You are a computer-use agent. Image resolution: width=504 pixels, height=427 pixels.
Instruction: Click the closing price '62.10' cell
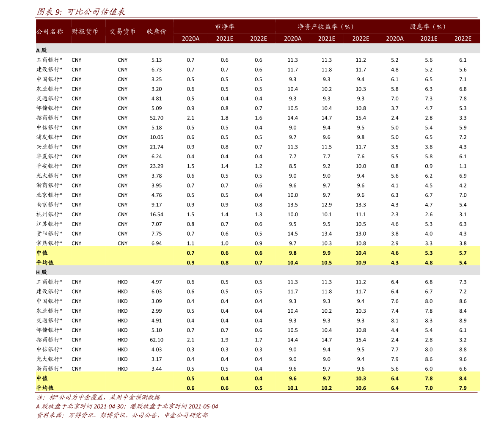tap(157, 340)
